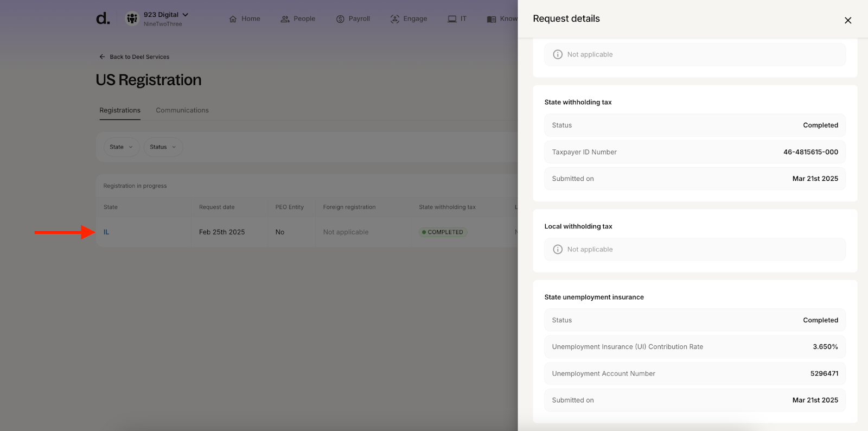Click the Request details panel title
The height and width of the screenshot is (431, 868).
pyautogui.click(x=566, y=18)
